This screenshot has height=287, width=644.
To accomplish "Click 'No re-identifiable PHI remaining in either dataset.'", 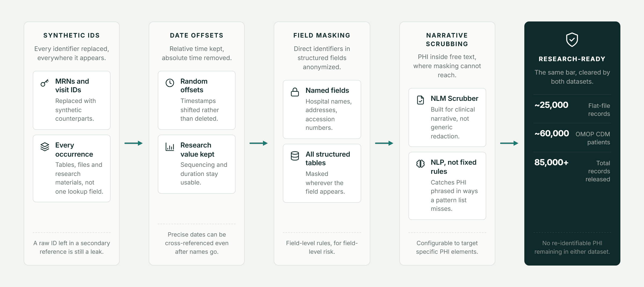I will [x=572, y=247].
